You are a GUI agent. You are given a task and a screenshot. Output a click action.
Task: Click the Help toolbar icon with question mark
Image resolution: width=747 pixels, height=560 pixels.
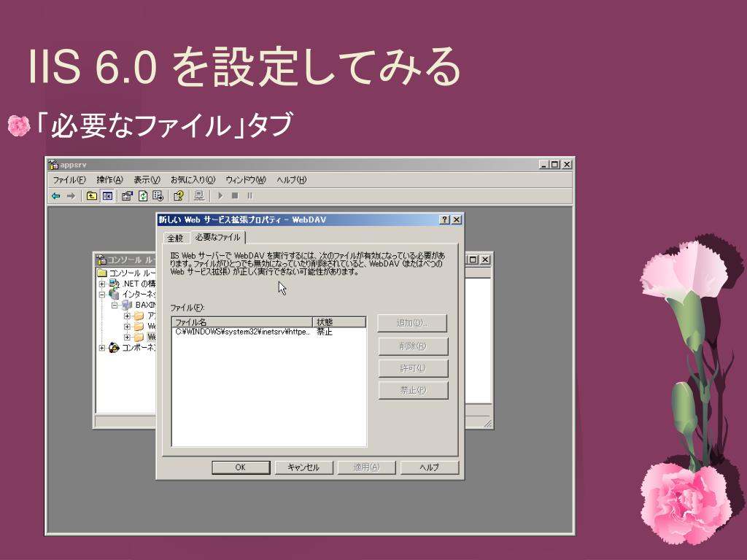point(179,195)
